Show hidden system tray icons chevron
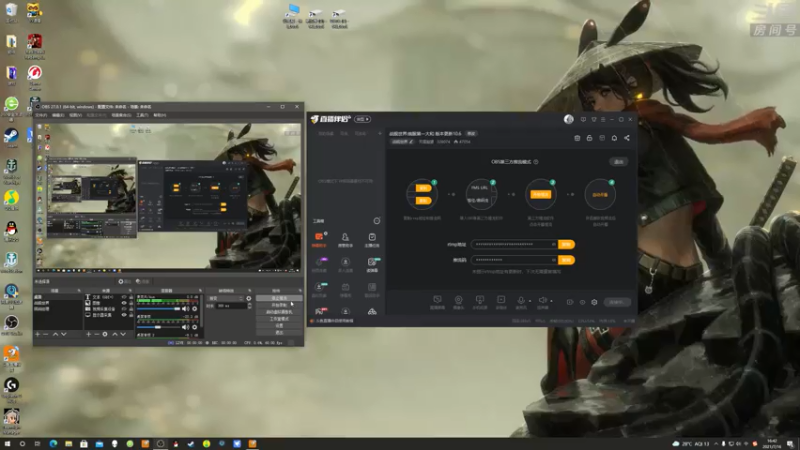 point(716,444)
